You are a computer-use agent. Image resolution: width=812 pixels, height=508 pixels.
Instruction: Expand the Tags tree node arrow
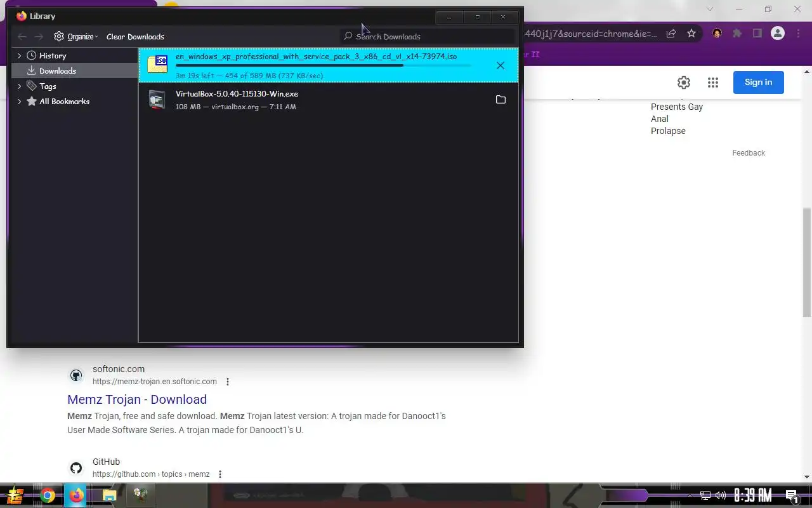tap(20, 86)
